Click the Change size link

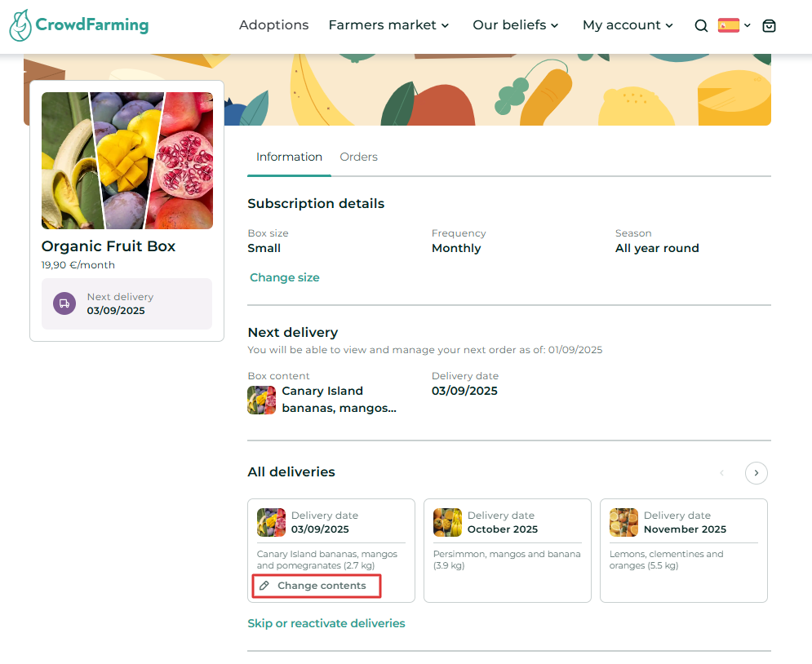point(284,277)
